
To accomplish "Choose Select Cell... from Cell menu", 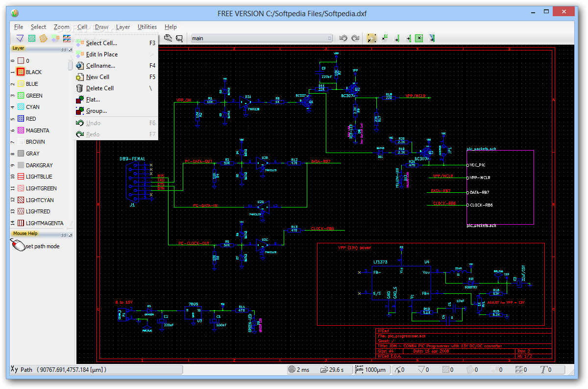I will pos(116,43).
